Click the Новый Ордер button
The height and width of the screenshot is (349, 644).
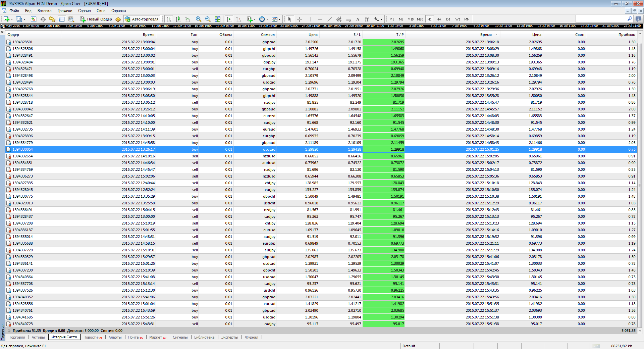pyautogui.click(x=96, y=19)
